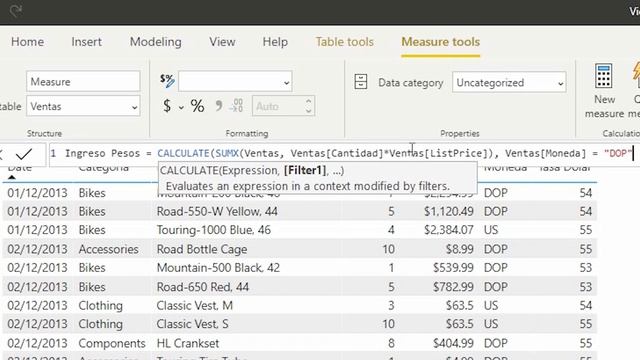Open the Uncategorized data category dropdown
The image size is (640, 360).
[x=509, y=83]
